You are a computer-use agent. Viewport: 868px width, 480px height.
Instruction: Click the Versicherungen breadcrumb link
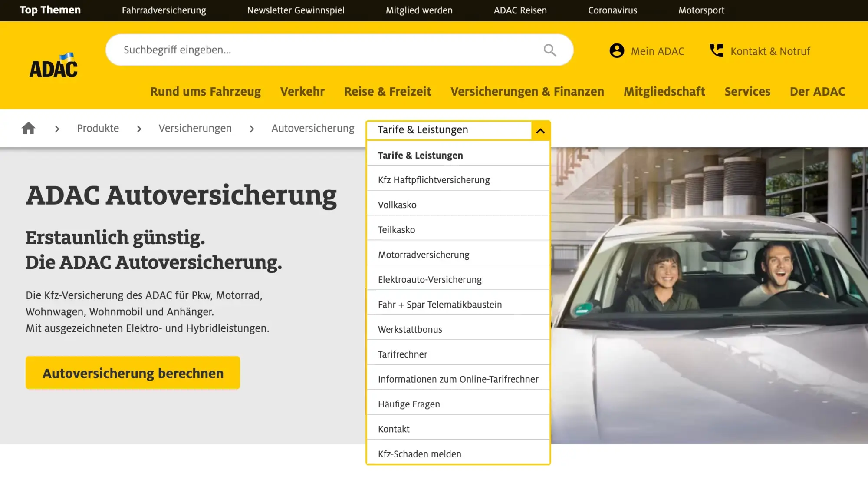coord(195,129)
